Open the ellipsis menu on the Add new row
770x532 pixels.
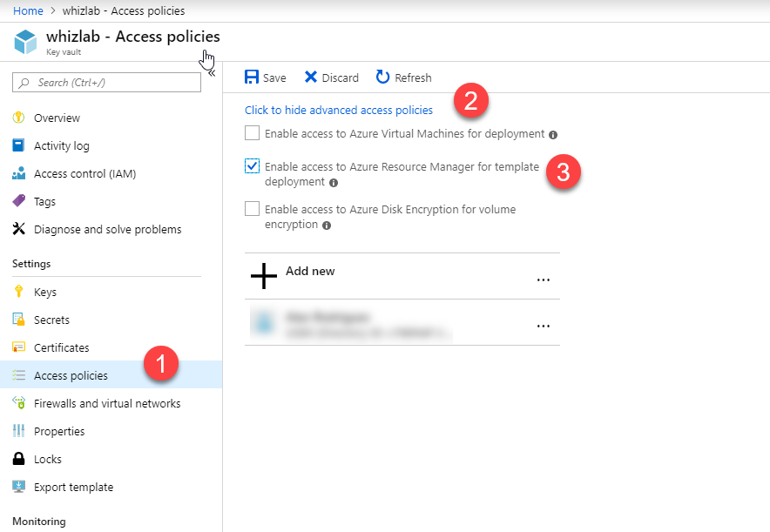coord(544,279)
